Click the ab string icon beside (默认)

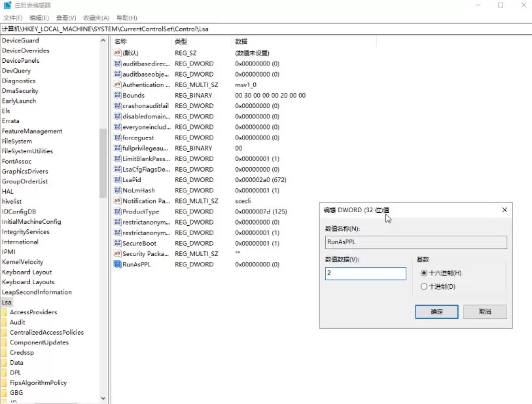tap(116, 53)
